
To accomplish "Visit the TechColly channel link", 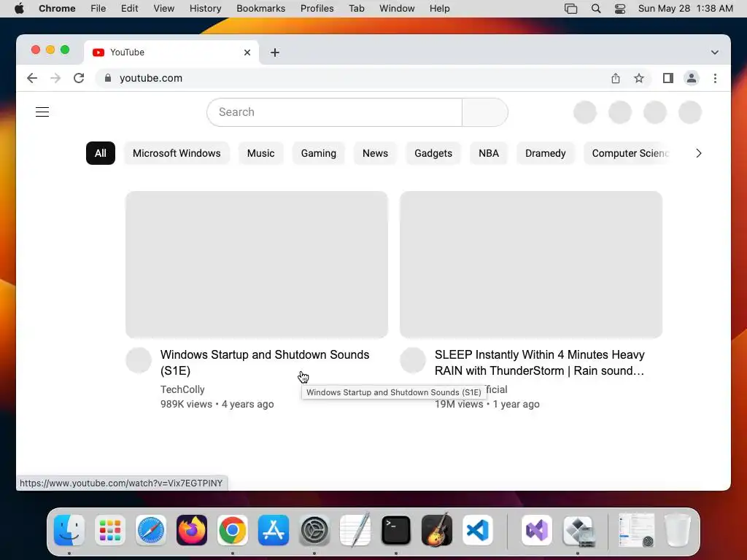I will [182, 389].
